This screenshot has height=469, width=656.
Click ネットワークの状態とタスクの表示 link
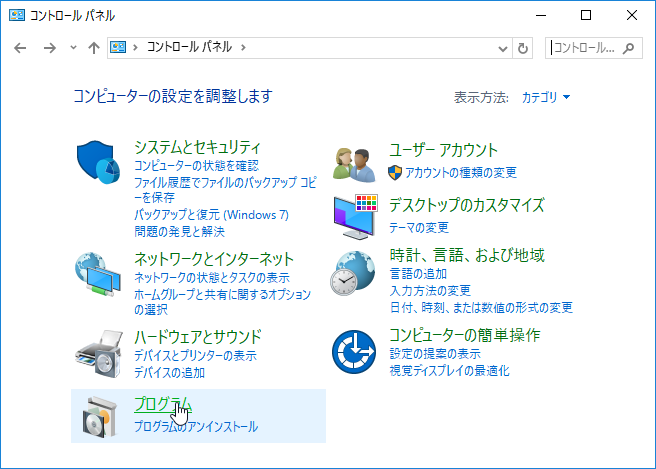pos(212,277)
